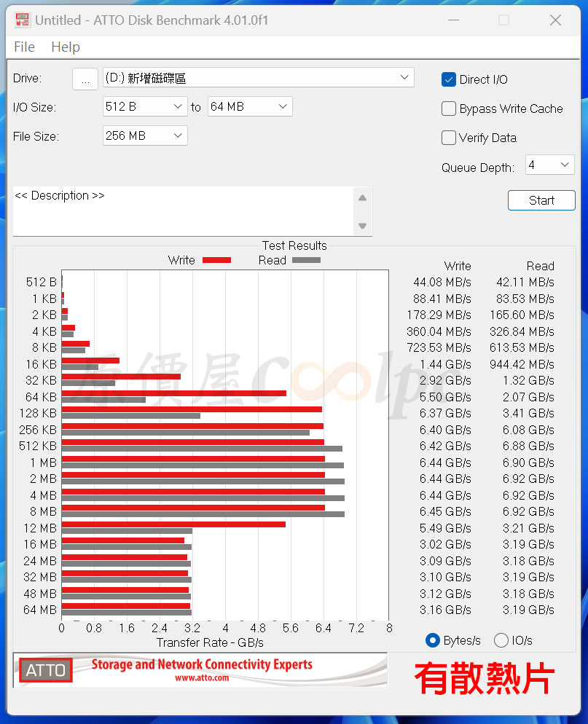
Task: Click the 512 B read value 42.11 MB/s
Action: point(525,282)
